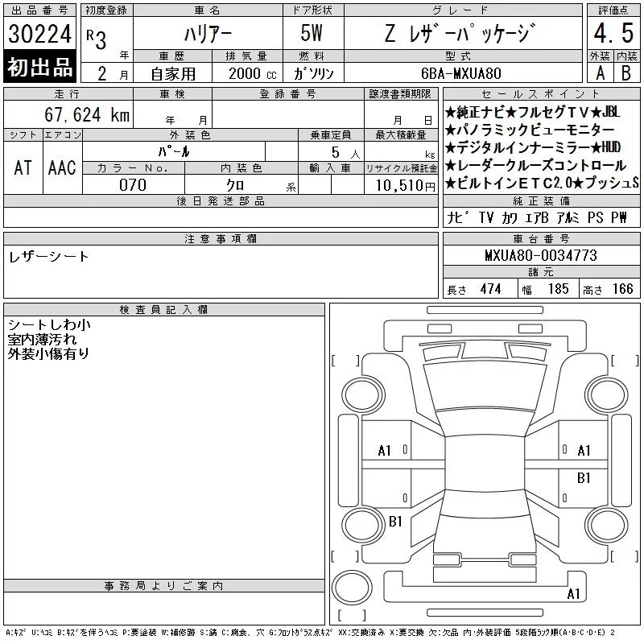
Task: Click the 初出品 black badge
Action: [x=39, y=67]
